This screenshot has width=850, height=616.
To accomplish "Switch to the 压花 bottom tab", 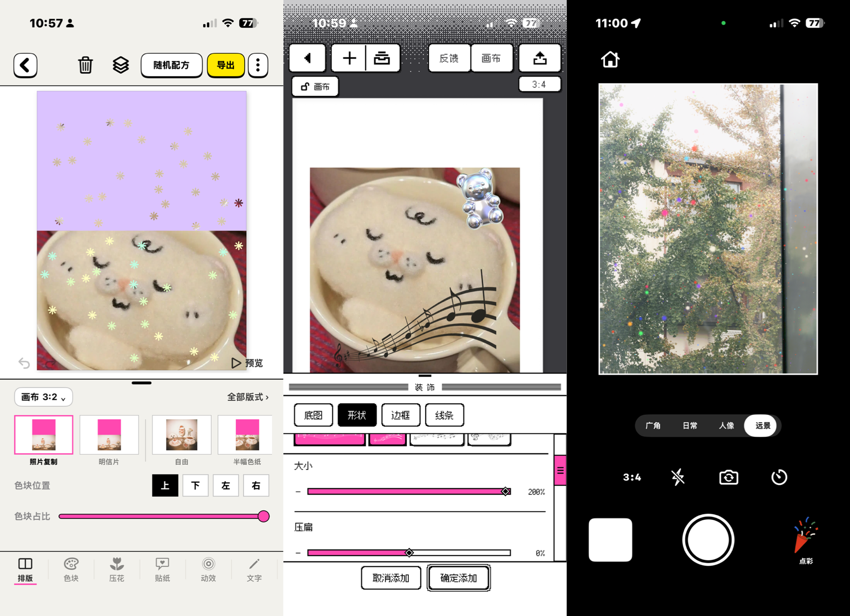I will 117,570.
